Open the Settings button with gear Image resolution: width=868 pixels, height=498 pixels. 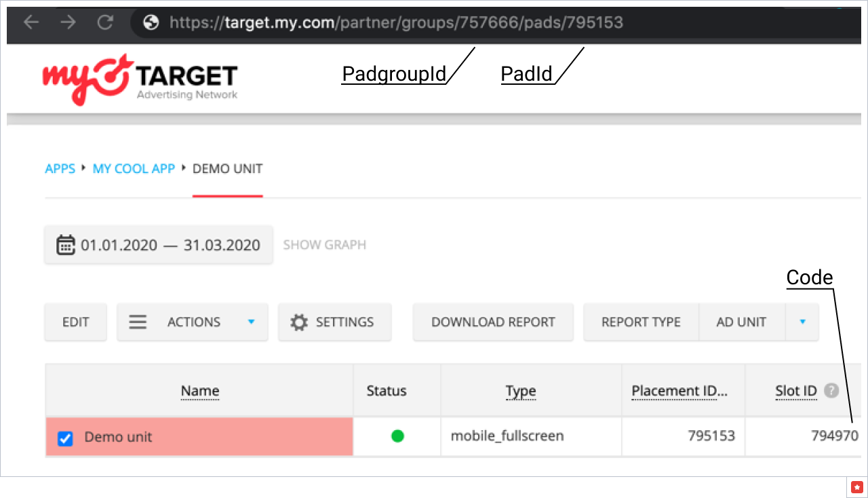point(334,322)
